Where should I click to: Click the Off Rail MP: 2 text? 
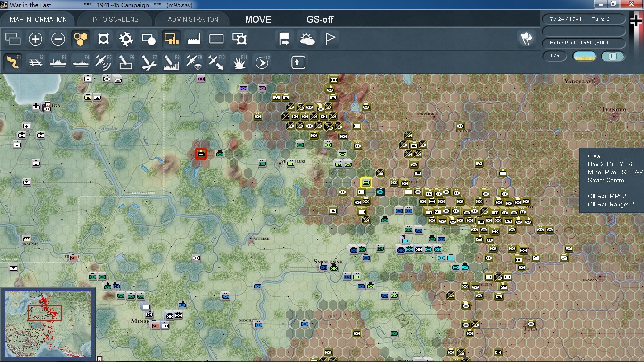click(x=607, y=196)
